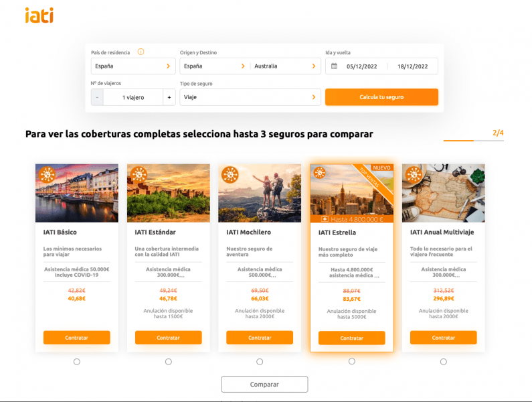The height and width of the screenshot is (402, 532).
Task: Click COVID badge icon on IATI Estrella image
Action: [x=319, y=173]
